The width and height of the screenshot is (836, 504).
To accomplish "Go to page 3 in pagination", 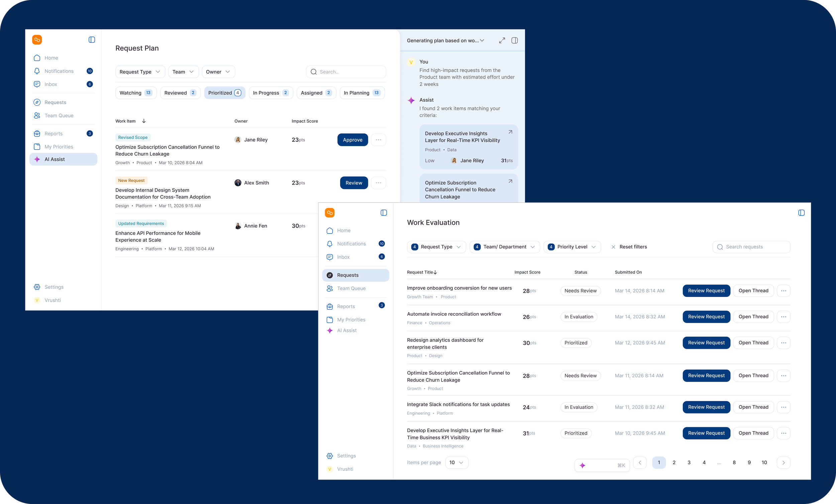I will pos(689,463).
